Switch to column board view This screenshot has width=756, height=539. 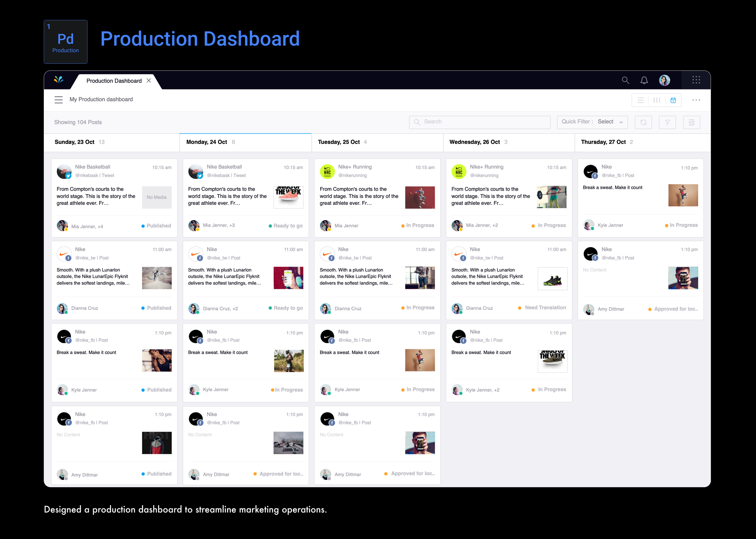pyautogui.click(x=657, y=100)
